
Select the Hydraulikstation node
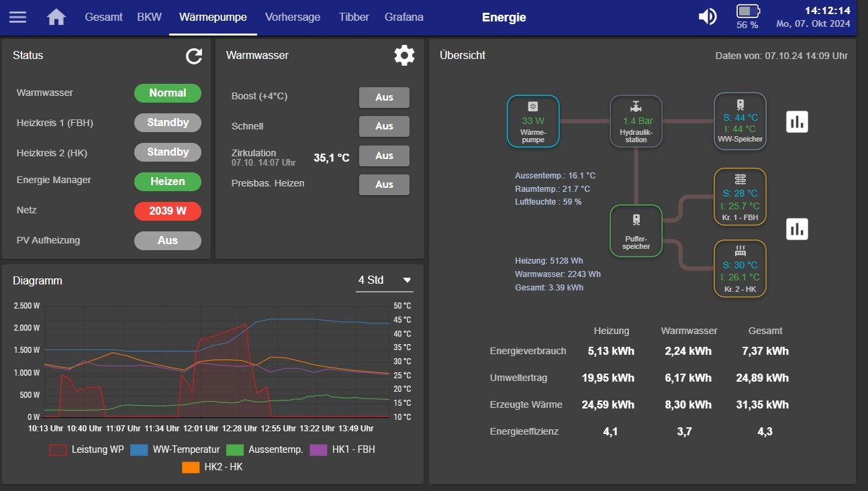pyautogui.click(x=636, y=121)
